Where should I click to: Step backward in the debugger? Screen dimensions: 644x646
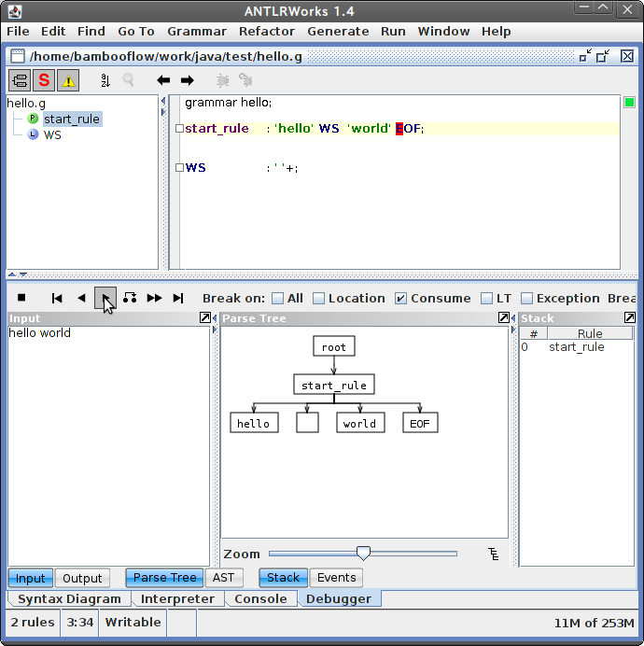coord(81,298)
